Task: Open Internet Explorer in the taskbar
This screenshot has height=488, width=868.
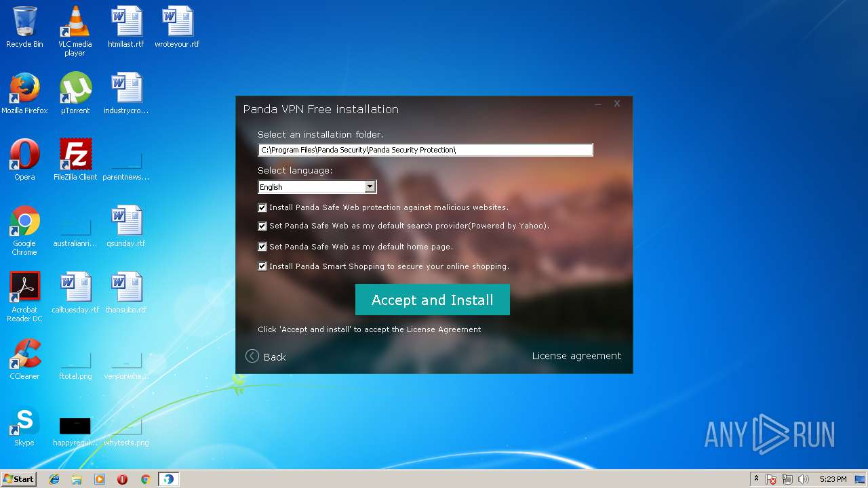Action: point(54,479)
